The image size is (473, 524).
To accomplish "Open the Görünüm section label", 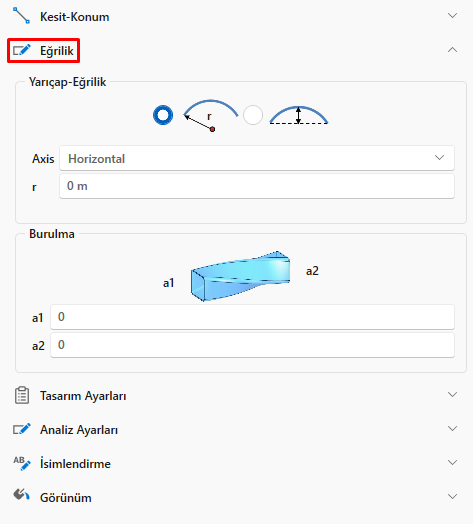I will 66,498.
